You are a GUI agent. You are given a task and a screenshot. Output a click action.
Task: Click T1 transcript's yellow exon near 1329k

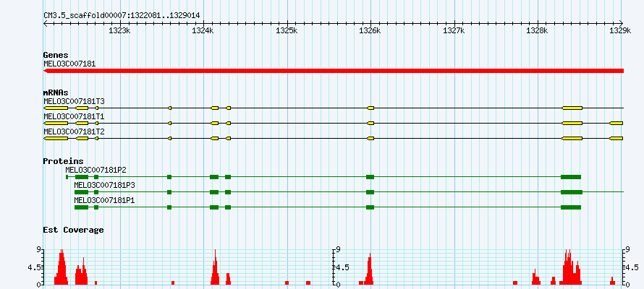click(616, 123)
